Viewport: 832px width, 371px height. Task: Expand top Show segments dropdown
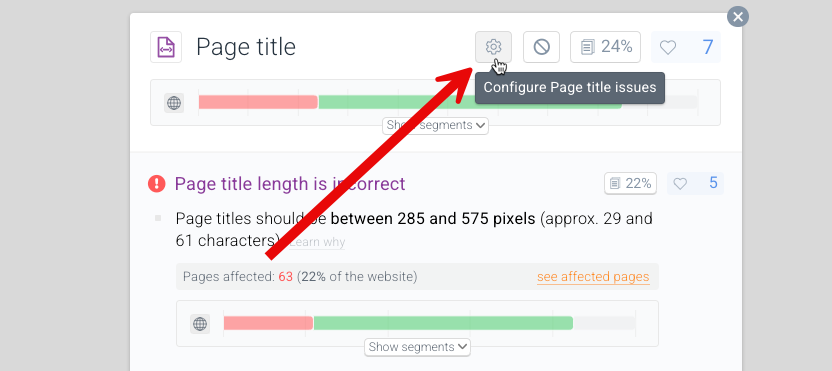pyautogui.click(x=435, y=126)
